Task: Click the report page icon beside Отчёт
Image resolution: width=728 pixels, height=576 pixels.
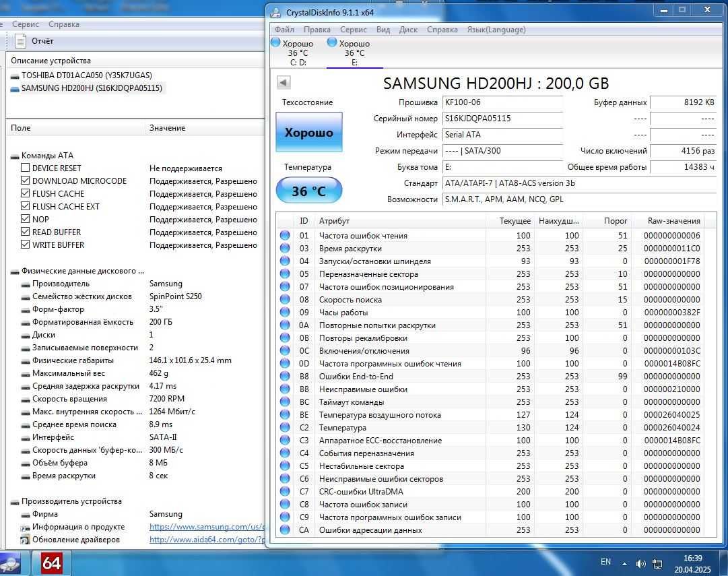Action: click(x=20, y=41)
